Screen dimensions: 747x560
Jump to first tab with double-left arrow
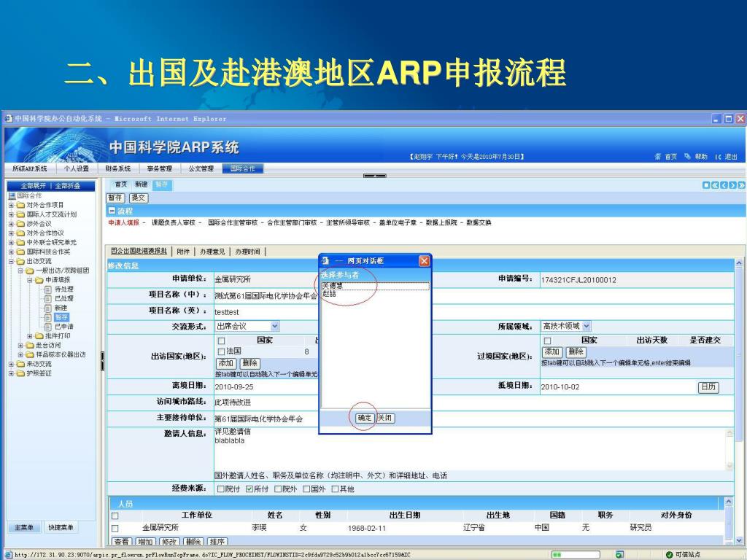[715, 185]
